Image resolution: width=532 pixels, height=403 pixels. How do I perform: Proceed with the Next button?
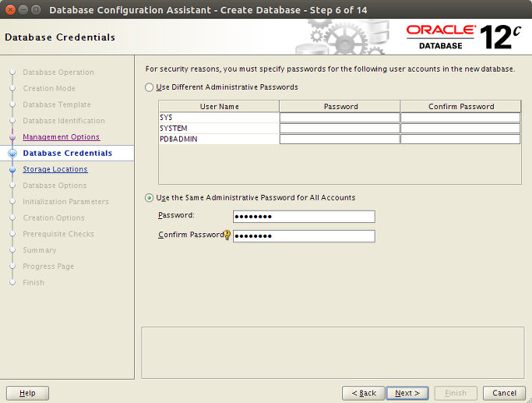[407, 393]
